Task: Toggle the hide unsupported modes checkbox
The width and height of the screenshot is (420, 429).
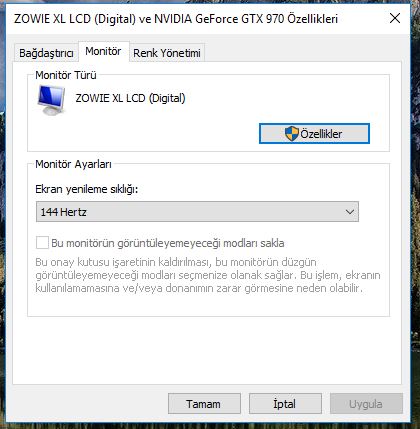Action: click(42, 243)
